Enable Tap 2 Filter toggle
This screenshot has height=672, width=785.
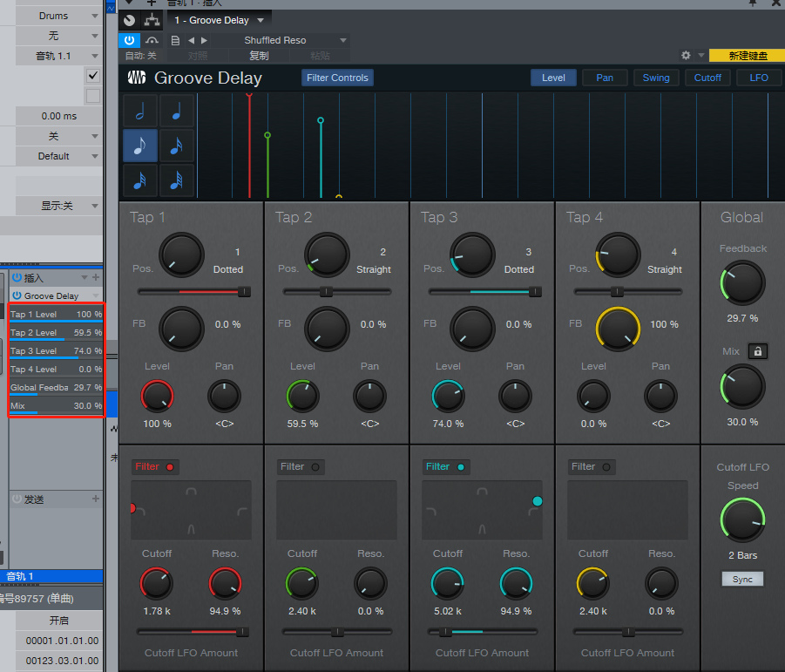pos(301,466)
